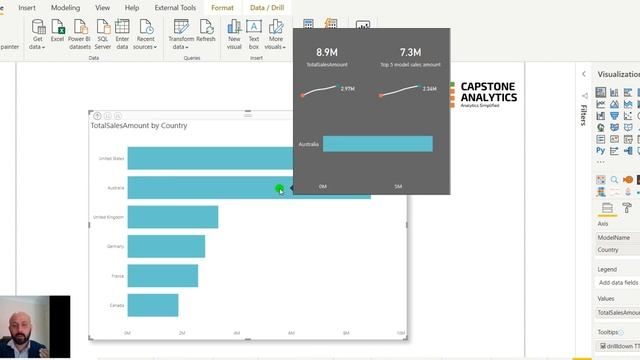This screenshot has height=360, width=640.
Task: Select the France bar
Action: pos(163,276)
